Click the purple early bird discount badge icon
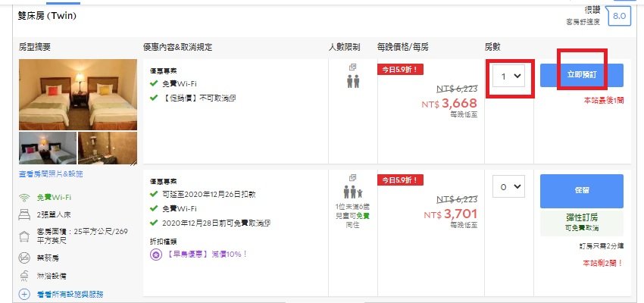Image resolution: width=644 pixels, height=303 pixels. point(155,255)
